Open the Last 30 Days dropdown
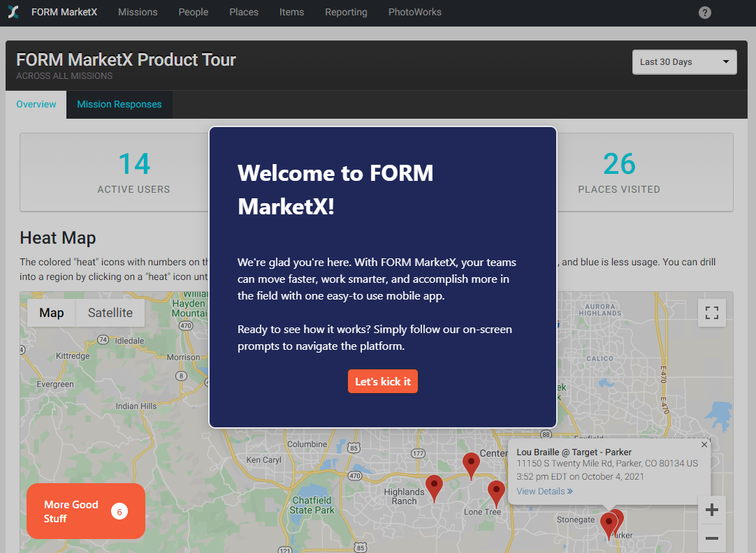 [684, 61]
